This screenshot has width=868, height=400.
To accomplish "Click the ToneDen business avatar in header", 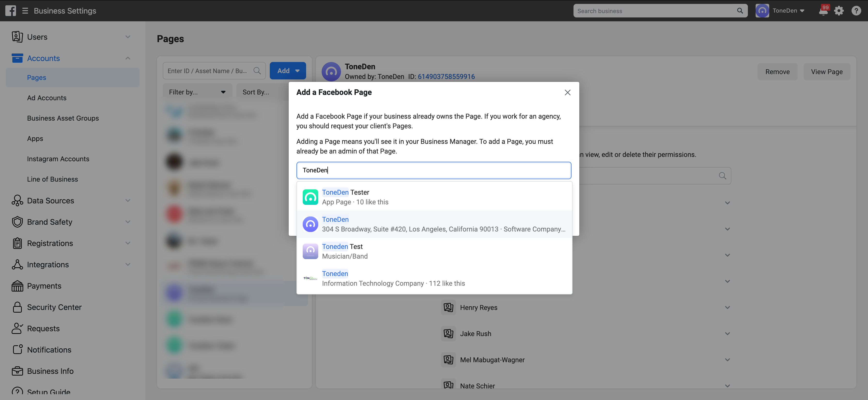I will [762, 11].
